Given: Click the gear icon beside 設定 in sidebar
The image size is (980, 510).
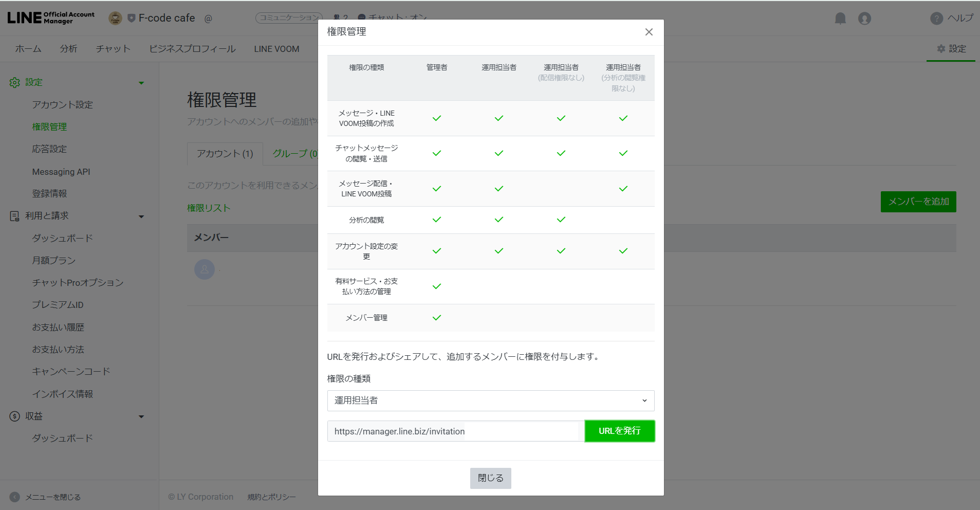Looking at the screenshot, I should point(14,83).
